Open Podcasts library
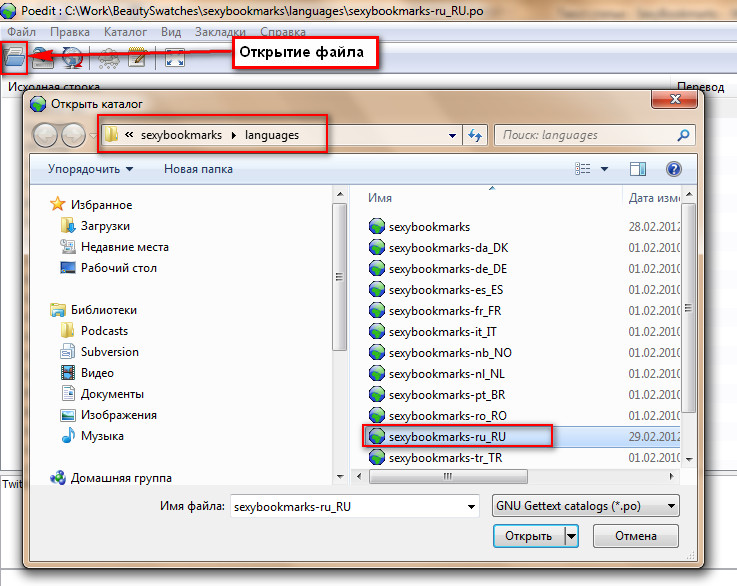 click(x=94, y=331)
